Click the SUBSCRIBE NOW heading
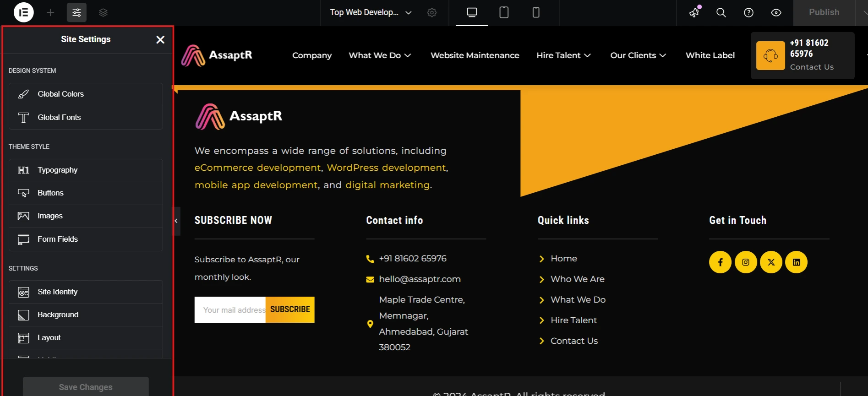Viewport: 868px width, 396px height. click(233, 220)
